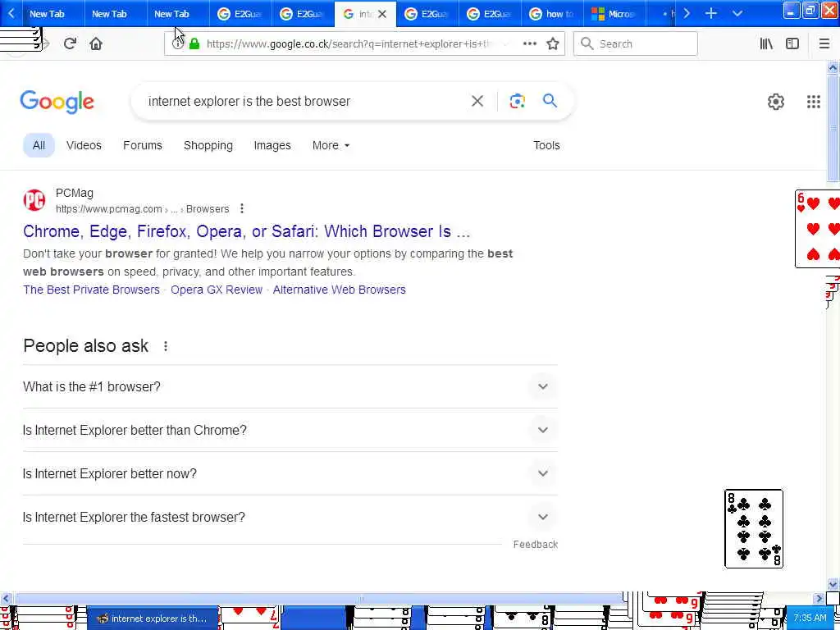The image size is (840, 630).
Task: Open The Best Private Browsers sitelink
Action: 91,290
